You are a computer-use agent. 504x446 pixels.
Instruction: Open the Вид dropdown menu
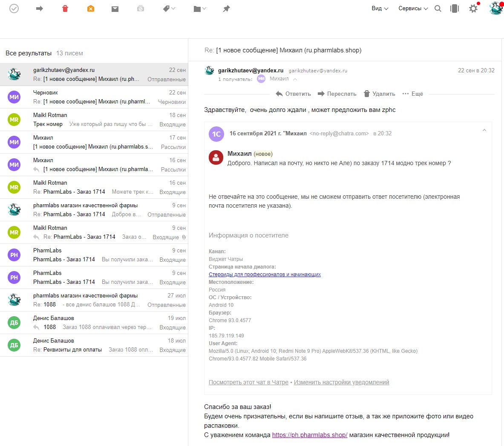point(380,9)
